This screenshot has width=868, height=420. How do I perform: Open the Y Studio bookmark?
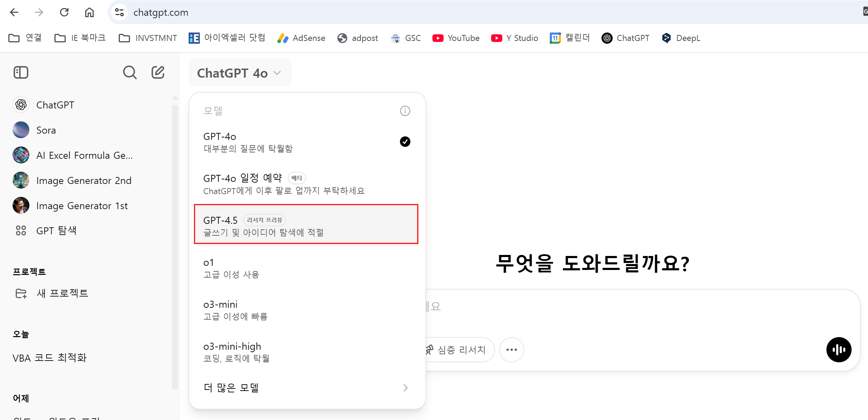(x=515, y=38)
